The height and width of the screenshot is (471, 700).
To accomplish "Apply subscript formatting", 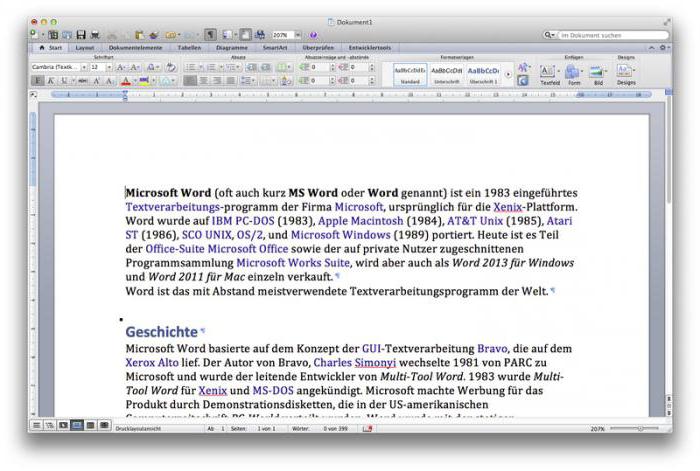I will pos(109,81).
